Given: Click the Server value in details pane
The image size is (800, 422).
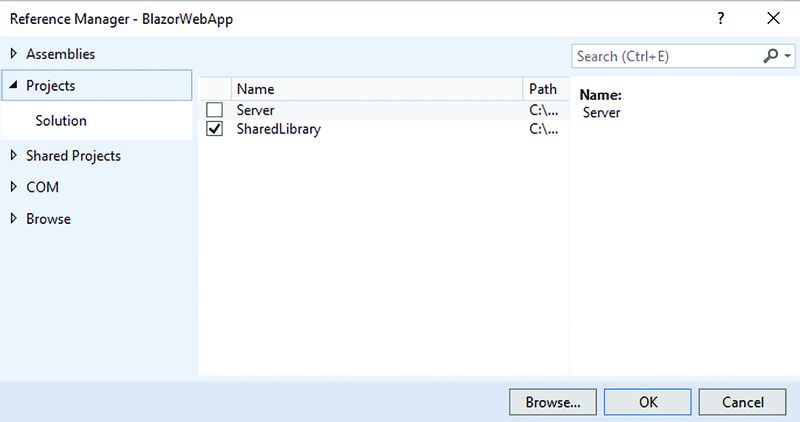Looking at the screenshot, I should 602,112.
